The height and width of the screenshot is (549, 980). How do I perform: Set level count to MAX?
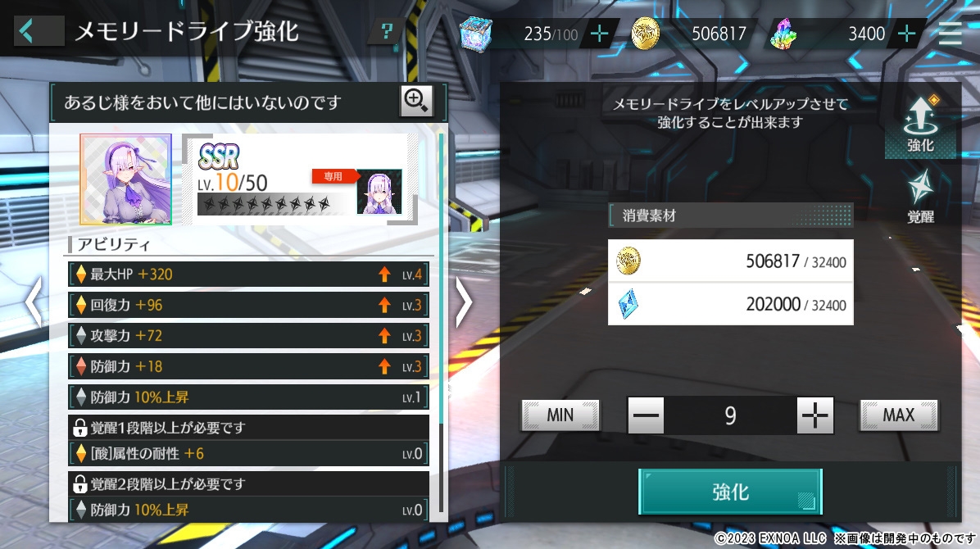pos(899,415)
